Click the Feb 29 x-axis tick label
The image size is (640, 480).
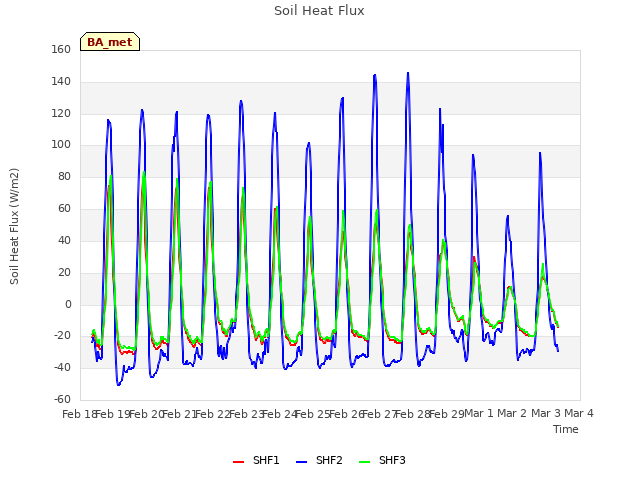447,414
